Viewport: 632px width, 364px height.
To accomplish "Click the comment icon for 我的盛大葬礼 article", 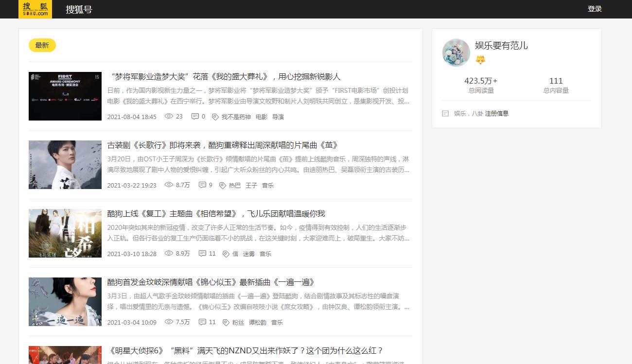I will pyautogui.click(x=195, y=117).
